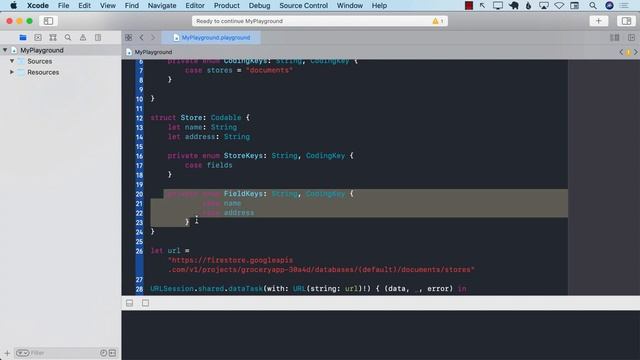The image size is (640, 360).
Task: Select the Resources folder row
Action: (x=60, y=72)
